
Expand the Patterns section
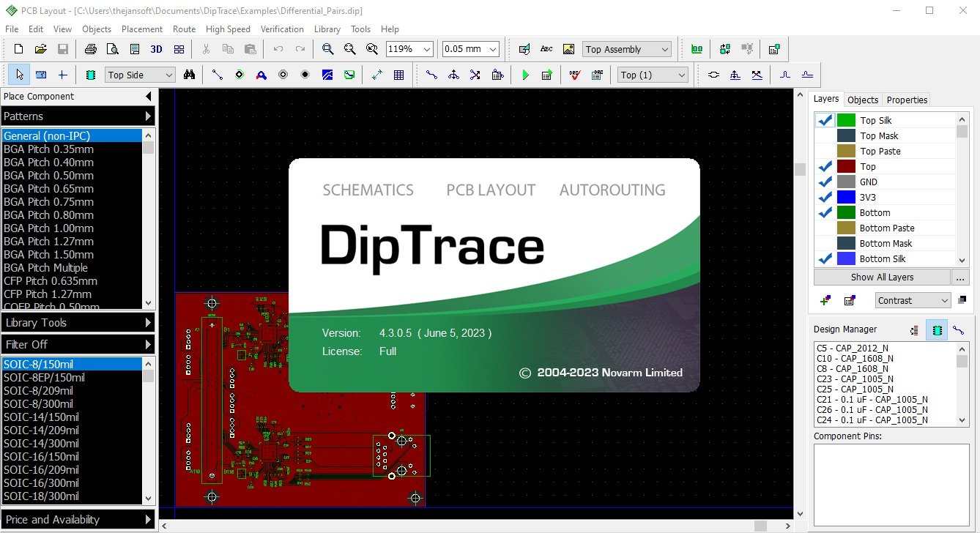(x=78, y=116)
